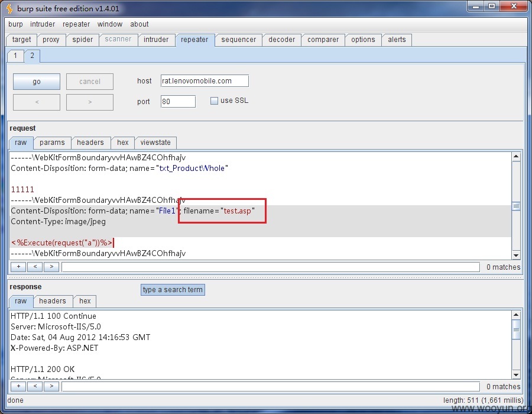Enable the use SSL checkbox
This screenshot has height=414, width=532.
[x=214, y=101]
